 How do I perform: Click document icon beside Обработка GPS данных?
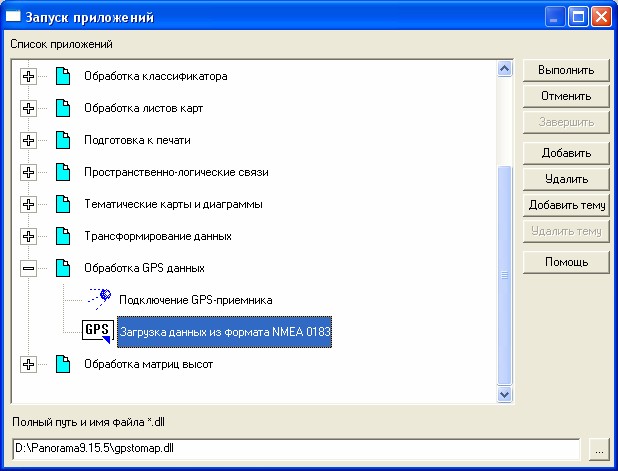[64, 268]
